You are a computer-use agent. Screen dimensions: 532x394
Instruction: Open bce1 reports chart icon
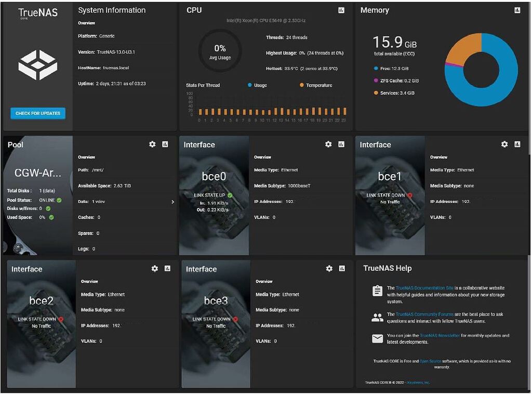pos(517,145)
